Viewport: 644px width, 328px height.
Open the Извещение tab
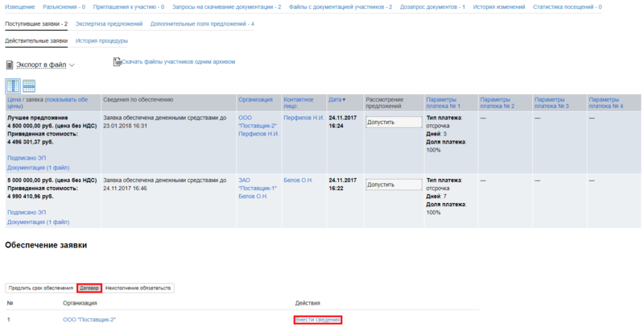click(20, 7)
